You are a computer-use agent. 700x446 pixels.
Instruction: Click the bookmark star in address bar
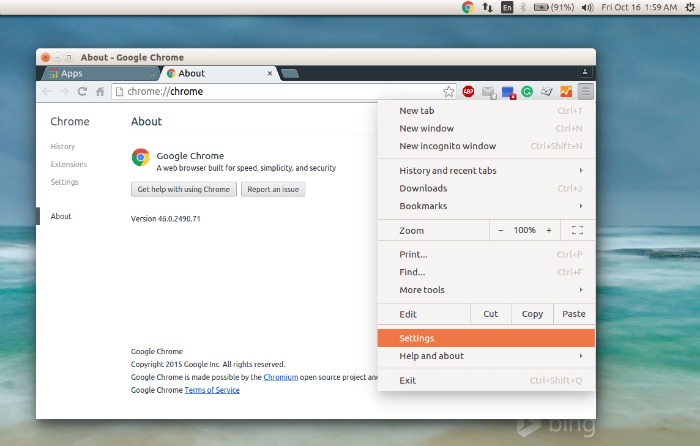(x=449, y=92)
